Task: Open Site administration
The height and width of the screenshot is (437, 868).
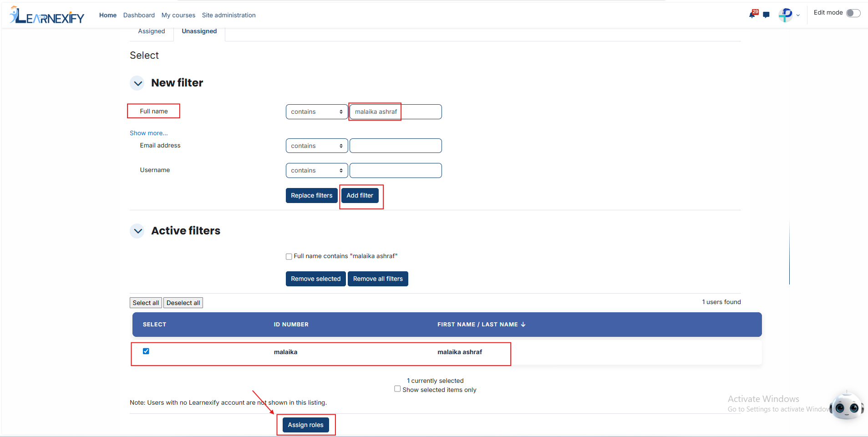Action: (x=229, y=15)
